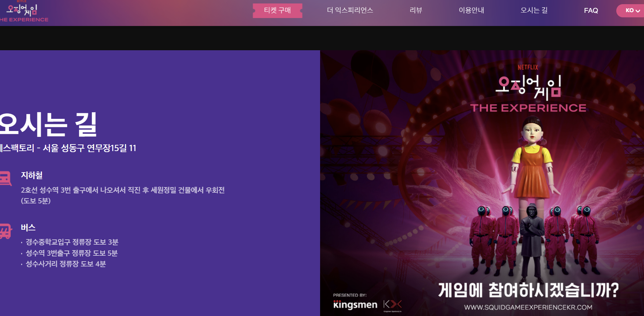Select 오시는 길 in navigation bar
This screenshot has width=644, height=316.
pyautogui.click(x=534, y=10)
